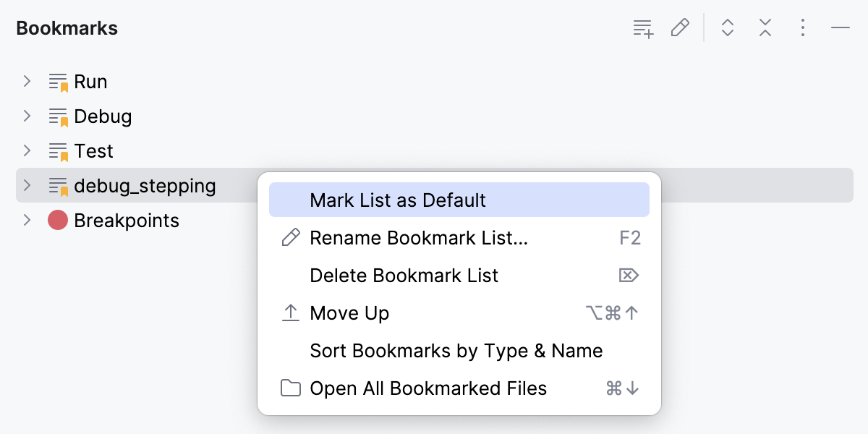Select Delete Bookmark List
This screenshot has width=868, height=434.
(x=404, y=275)
